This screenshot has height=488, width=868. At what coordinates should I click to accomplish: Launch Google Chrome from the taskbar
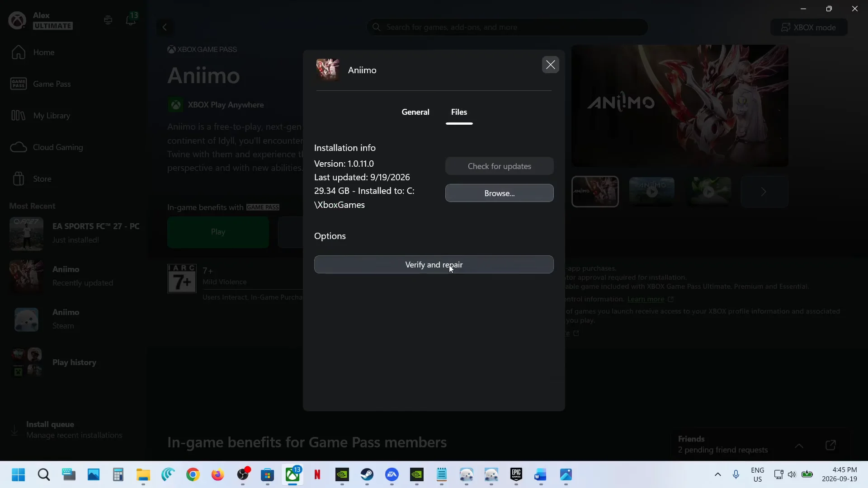(193, 475)
